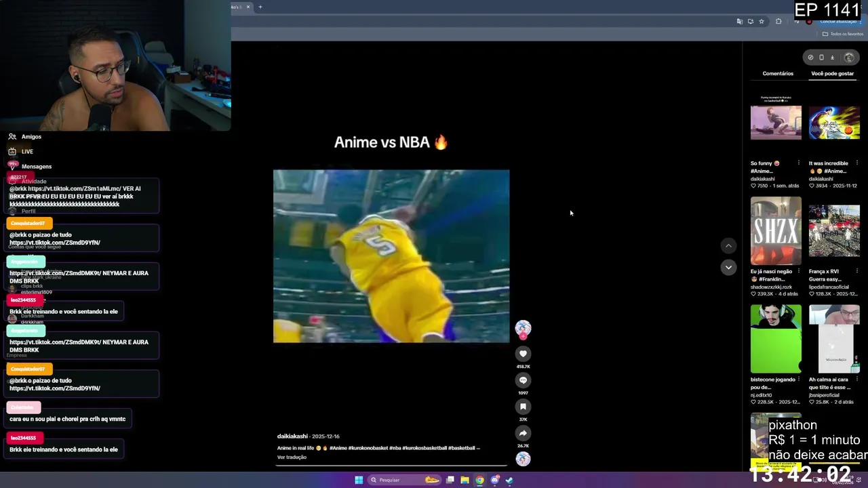The height and width of the screenshot is (488, 868).
Task: Open the Ah calma ai cara thumbnail
Action: coord(834,339)
